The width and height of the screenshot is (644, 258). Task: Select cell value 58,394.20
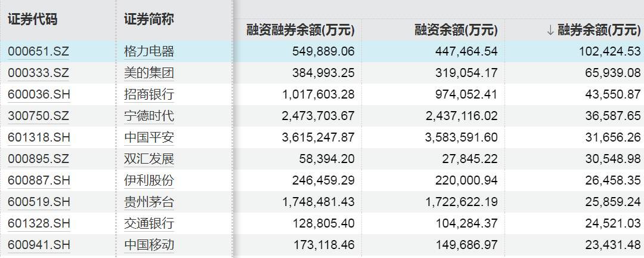click(327, 159)
